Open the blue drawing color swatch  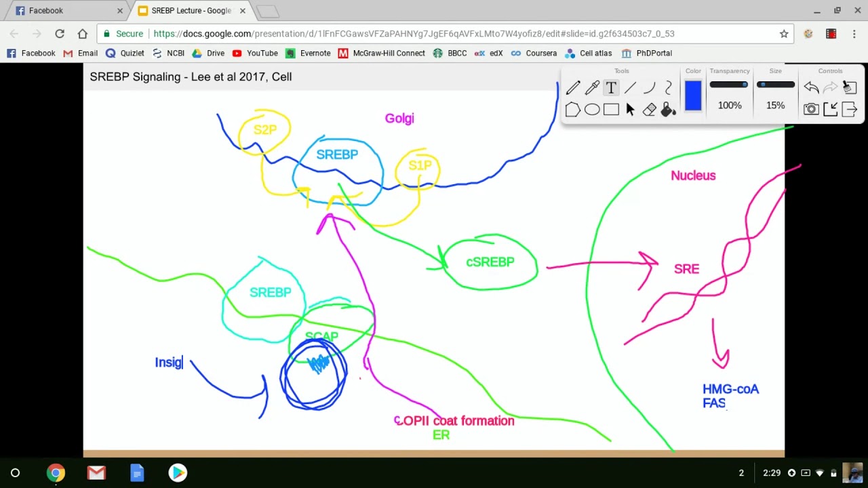point(693,96)
